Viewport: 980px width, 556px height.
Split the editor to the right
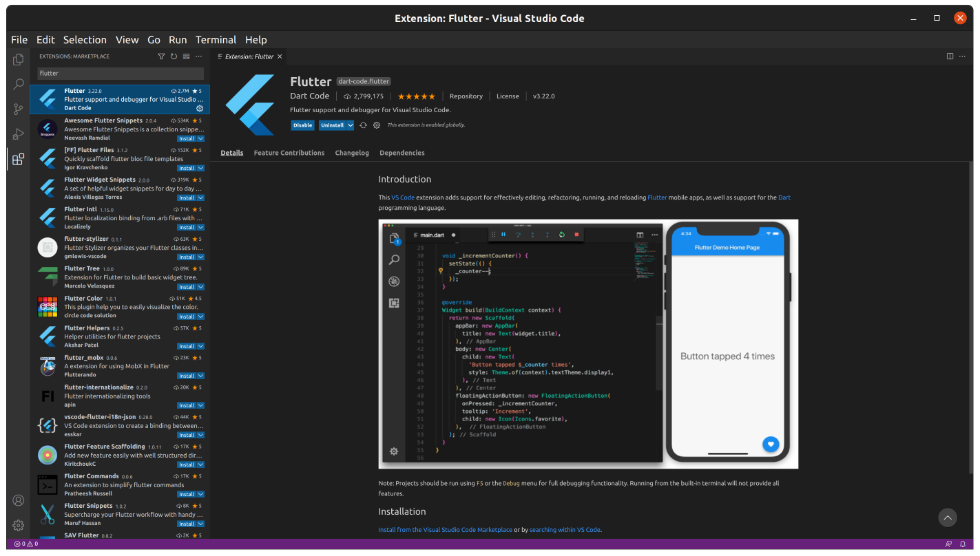click(950, 56)
